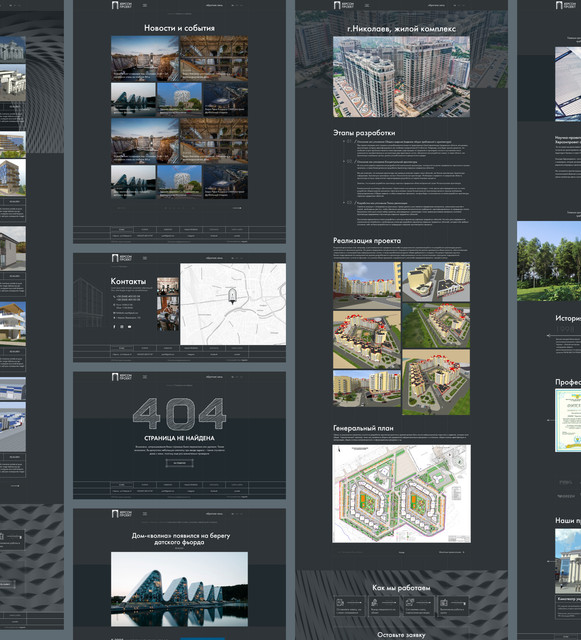Open YouTube icon on contacts page
This screenshot has width=581, height=640.
(x=129, y=327)
